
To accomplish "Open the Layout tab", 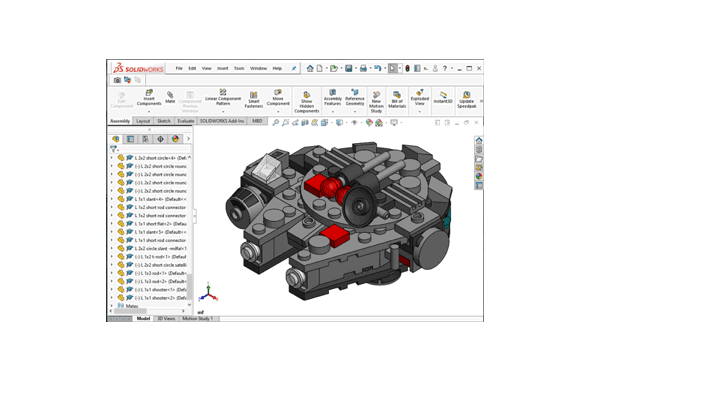I will [x=143, y=121].
